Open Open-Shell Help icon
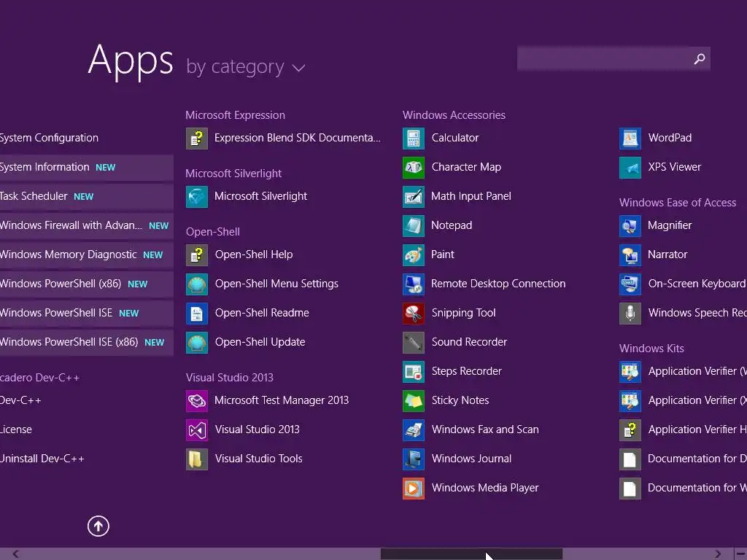Viewport: 747px width, 560px height. [197, 255]
